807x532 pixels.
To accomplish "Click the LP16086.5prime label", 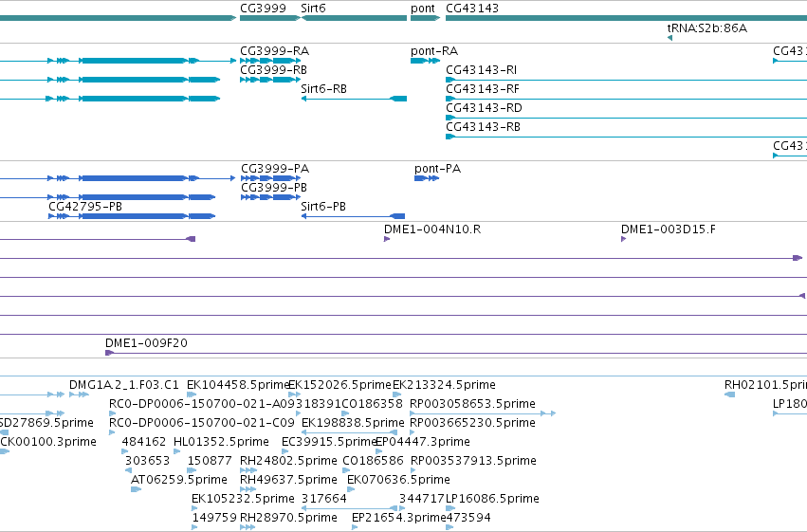I will [492, 500].
